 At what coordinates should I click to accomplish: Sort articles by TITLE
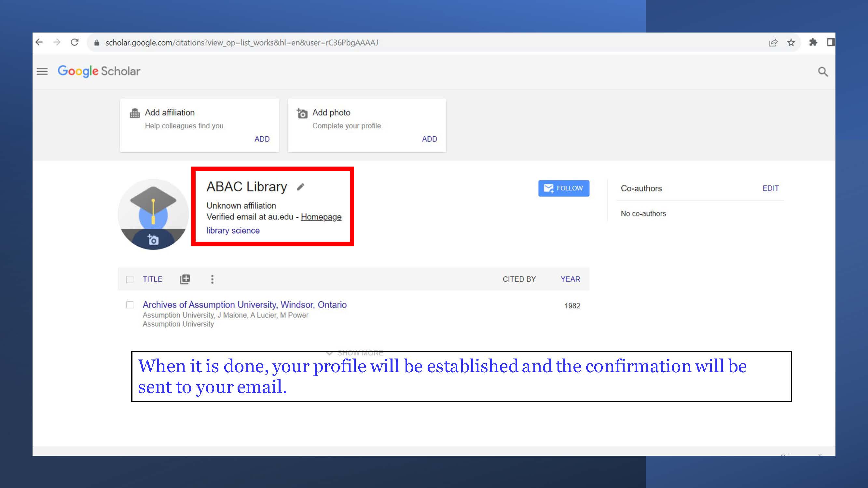point(152,279)
